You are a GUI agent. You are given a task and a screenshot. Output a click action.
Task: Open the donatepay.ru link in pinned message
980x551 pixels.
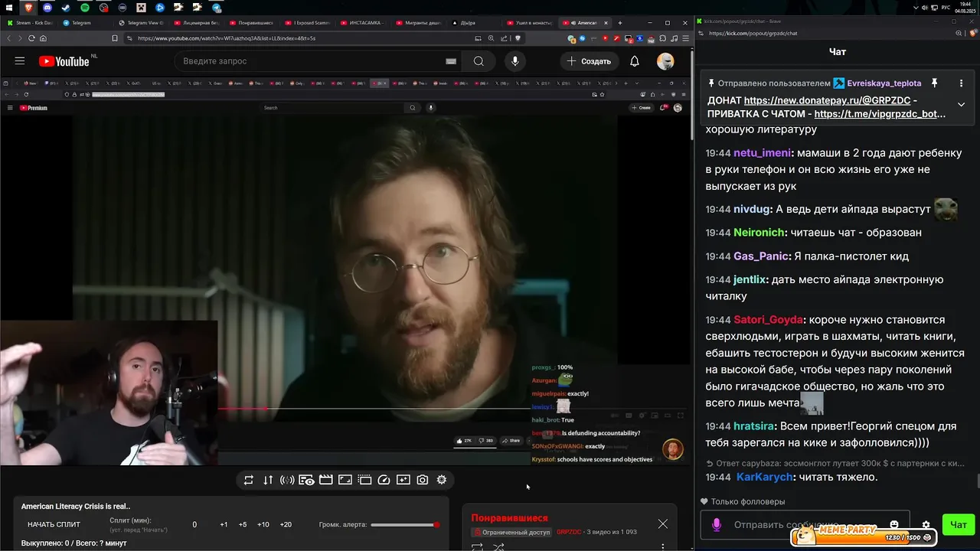point(828,100)
